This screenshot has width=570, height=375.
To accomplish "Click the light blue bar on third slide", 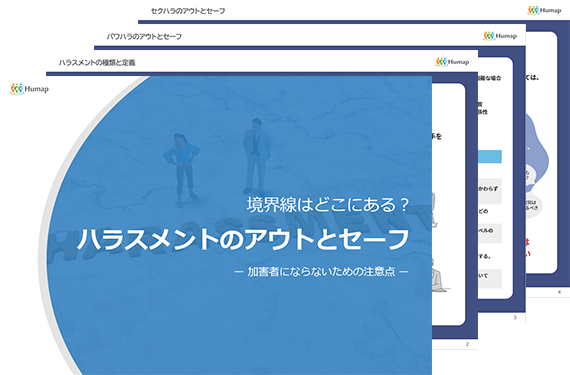I will coord(490,157).
